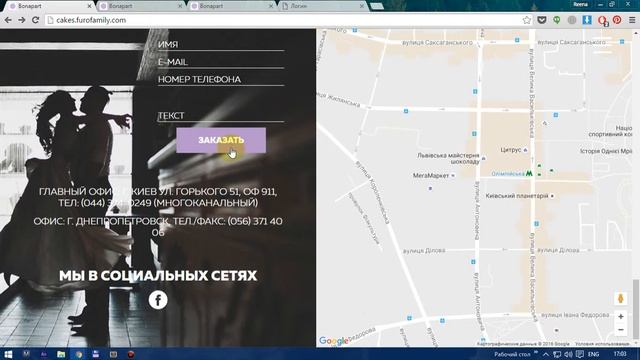The height and width of the screenshot is (360, 640).
Task: Switch to the first Bonapart tab
Action: [49, 6]
